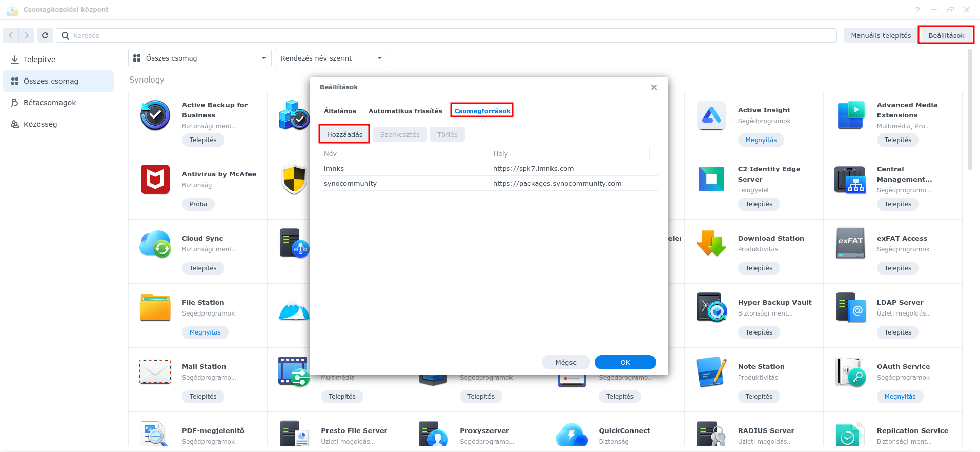Click the help question mark icon
Viewport: 980px width, 452px height.
click(x=917, y=10)
